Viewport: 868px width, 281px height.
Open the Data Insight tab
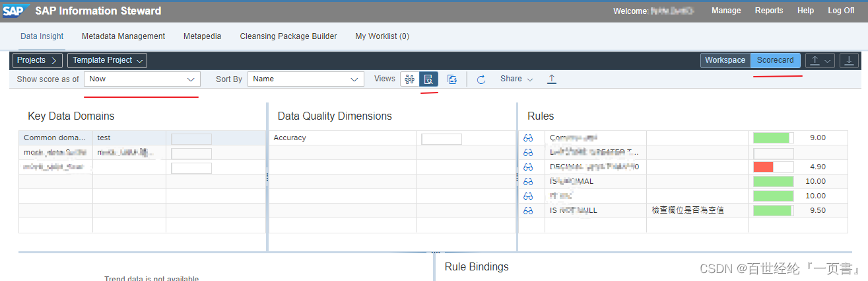(42, 36)
